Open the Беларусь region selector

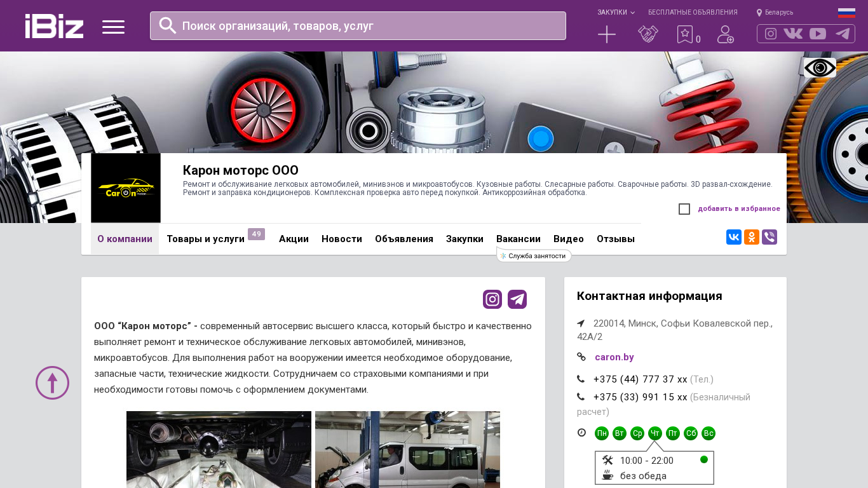click(x=775, y=13)
